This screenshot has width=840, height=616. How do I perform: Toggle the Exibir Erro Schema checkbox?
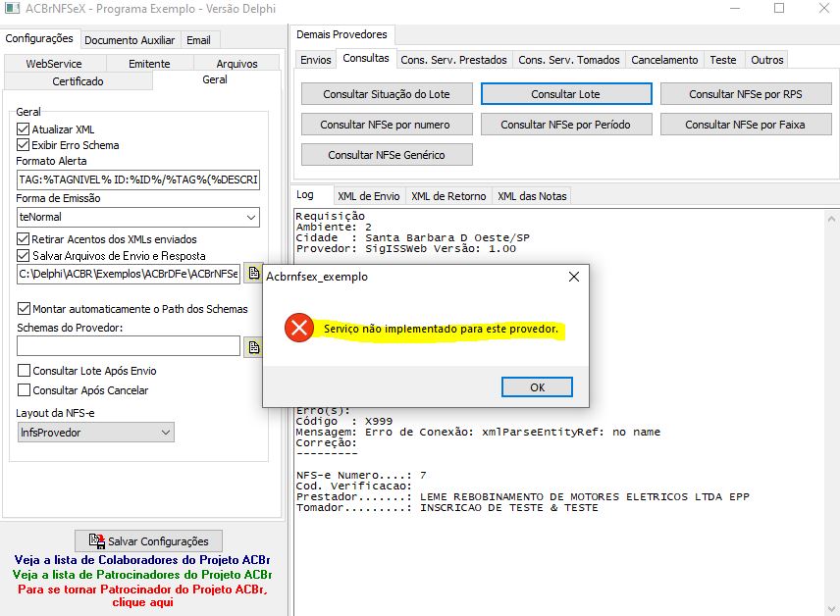click(x=23, y=144)
